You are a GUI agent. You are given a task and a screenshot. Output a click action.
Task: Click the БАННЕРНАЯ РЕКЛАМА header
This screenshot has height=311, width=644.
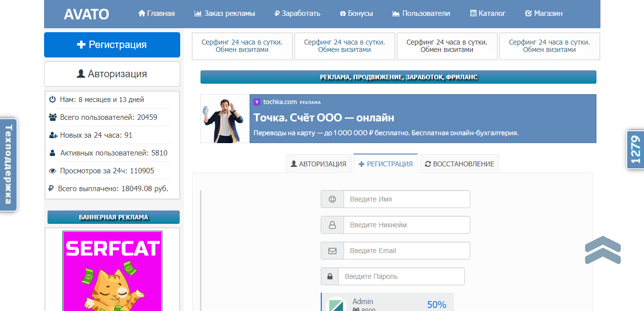point(113,217)
